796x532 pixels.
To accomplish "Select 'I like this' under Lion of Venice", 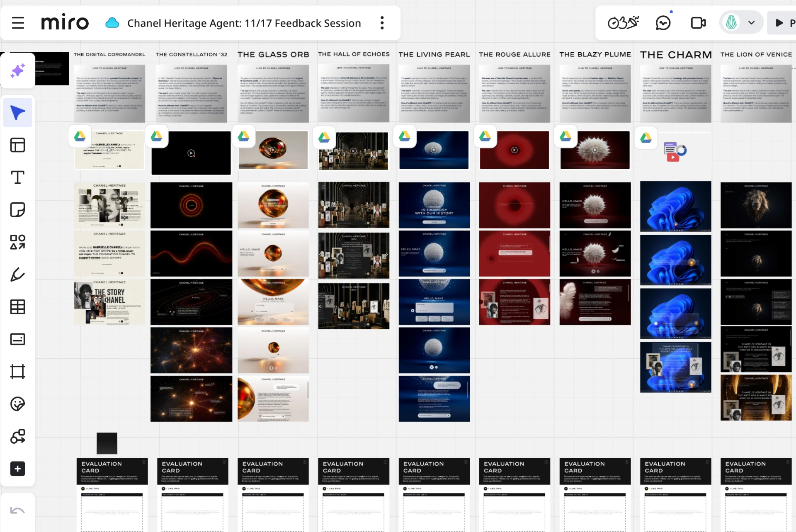I will (x=734, y=488).
